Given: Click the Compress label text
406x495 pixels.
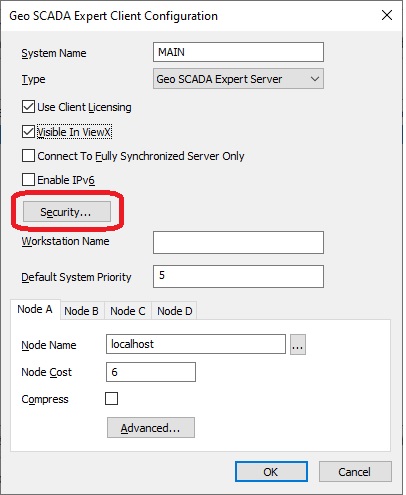Looking at the screenshot, I should coord(45,399).
